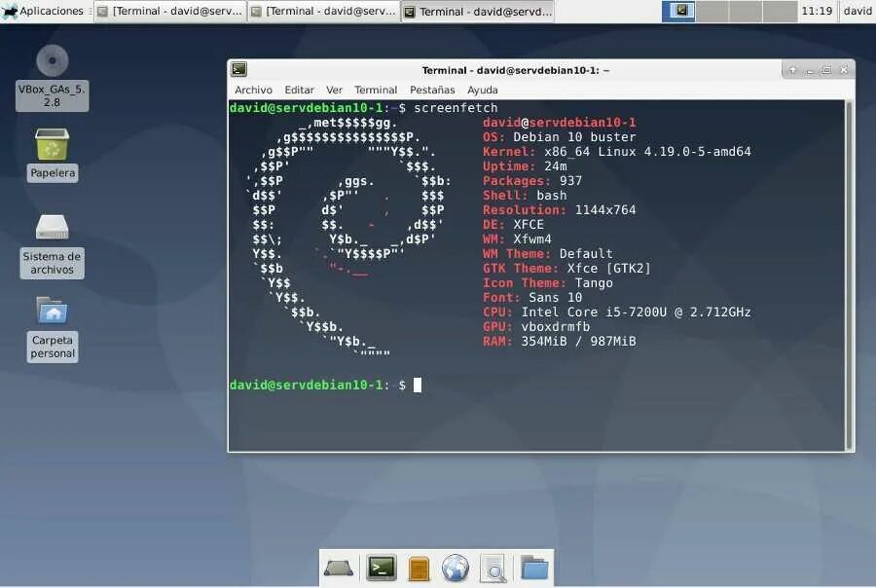Launch Terminal emulator from bottom dock
This screenshot has width=876, height=588.
(x=382, y=569)
